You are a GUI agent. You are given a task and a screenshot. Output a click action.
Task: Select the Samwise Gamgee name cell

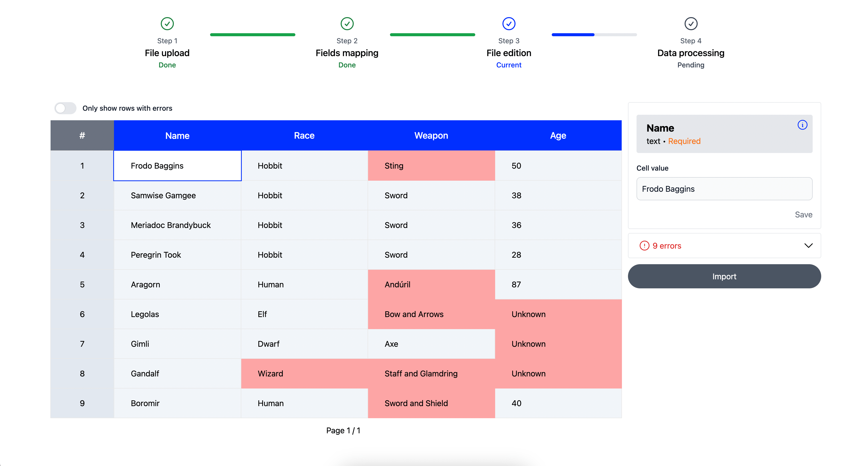pos(177,196)
